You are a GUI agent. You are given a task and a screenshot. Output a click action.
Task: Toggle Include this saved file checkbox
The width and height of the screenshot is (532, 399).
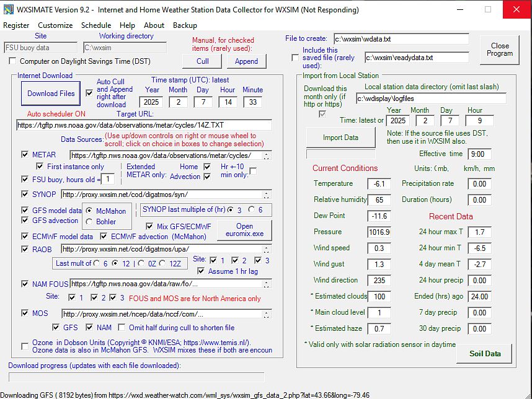295,58
